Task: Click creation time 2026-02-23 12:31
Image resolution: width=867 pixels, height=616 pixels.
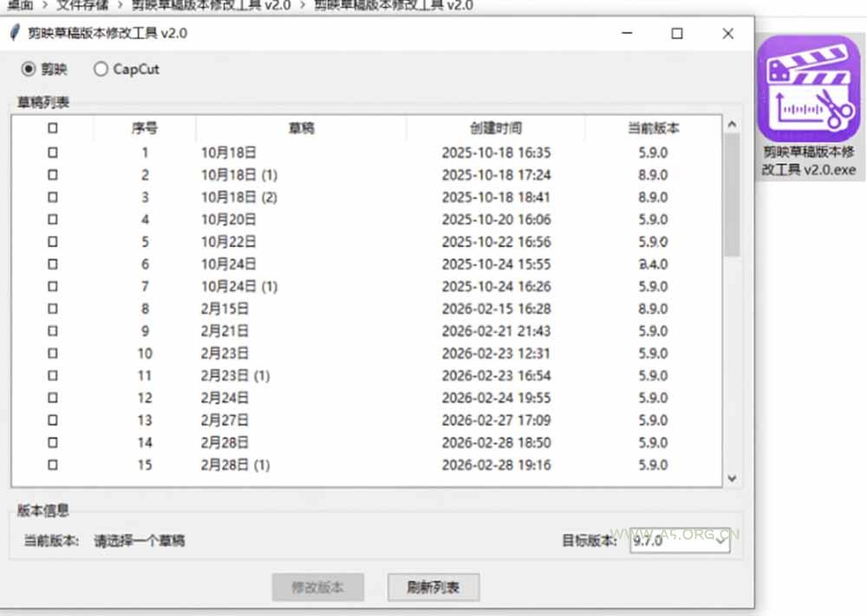Action: (x=497, y=353)
